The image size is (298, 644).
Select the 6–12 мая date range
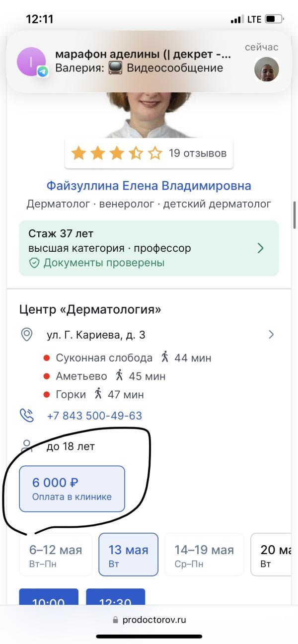click(x=56, y=554)
